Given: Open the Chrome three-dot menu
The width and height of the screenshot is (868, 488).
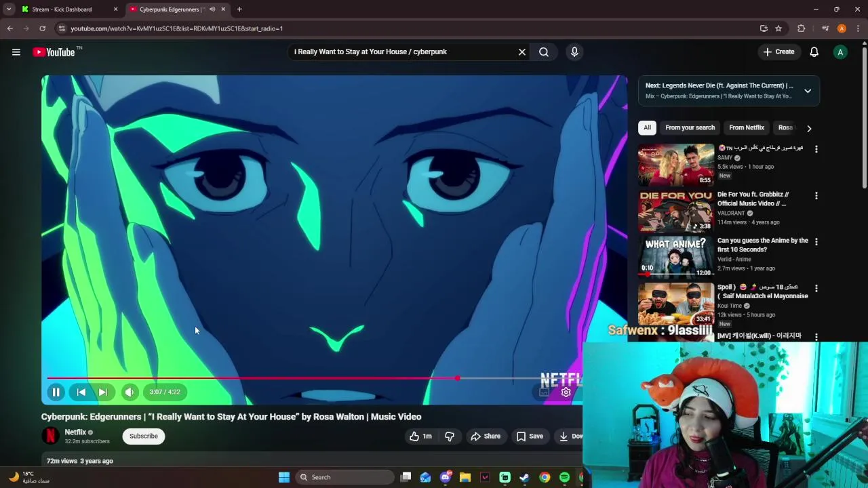Looking at the screenshot, I should pos(858,28).
